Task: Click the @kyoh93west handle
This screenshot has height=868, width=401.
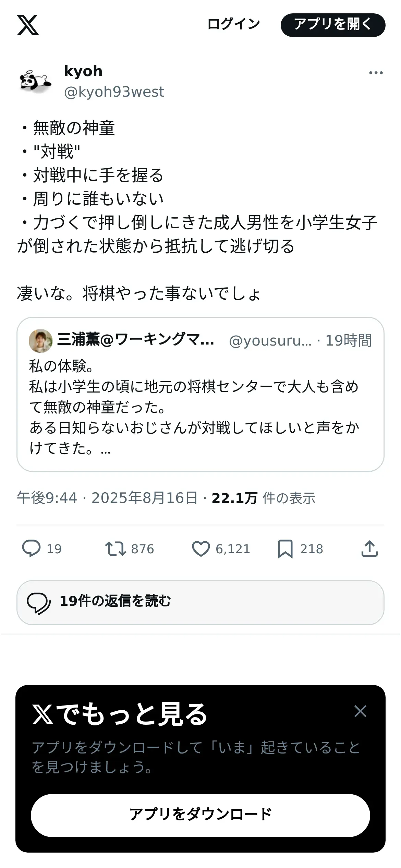Action: click(x=114, y=92)
